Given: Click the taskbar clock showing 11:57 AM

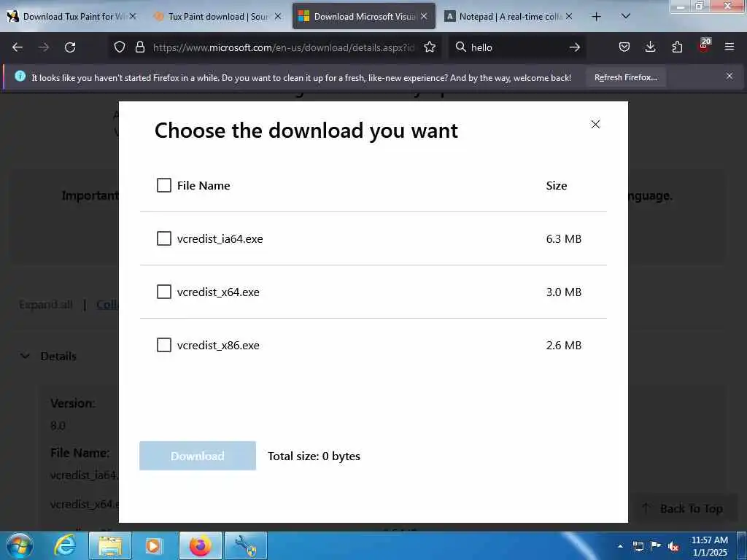Looking at the screenshot, I should pos(709,545).
